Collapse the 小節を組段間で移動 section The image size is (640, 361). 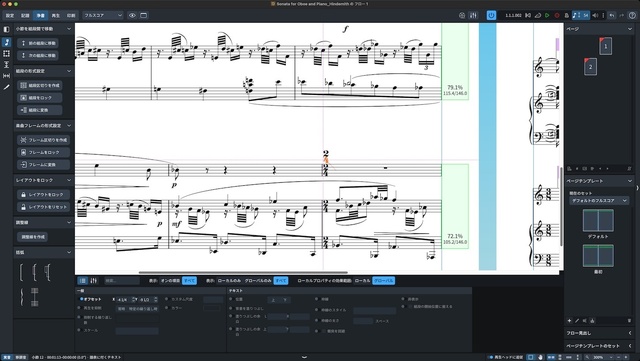click(x=69, y=29)
